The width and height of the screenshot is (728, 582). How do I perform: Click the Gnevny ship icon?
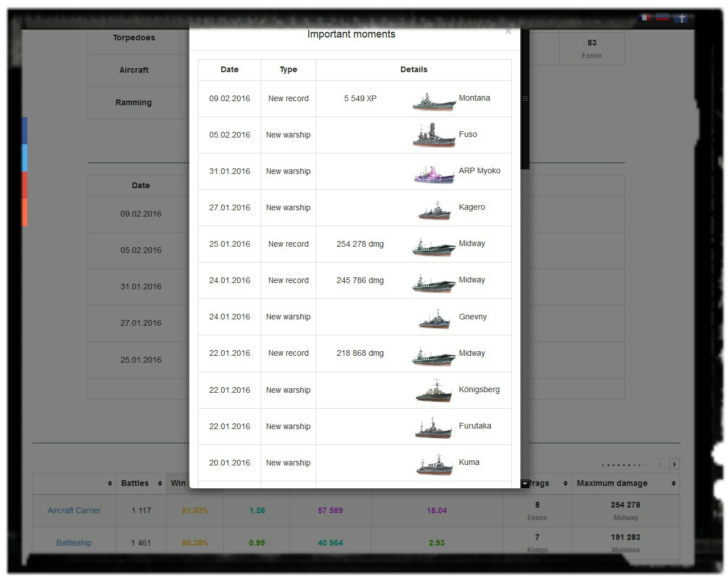coord(435,319)
